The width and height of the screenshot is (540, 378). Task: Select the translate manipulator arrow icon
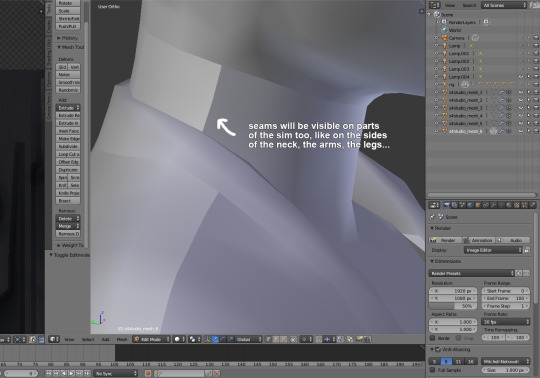(x=215, y=339)
